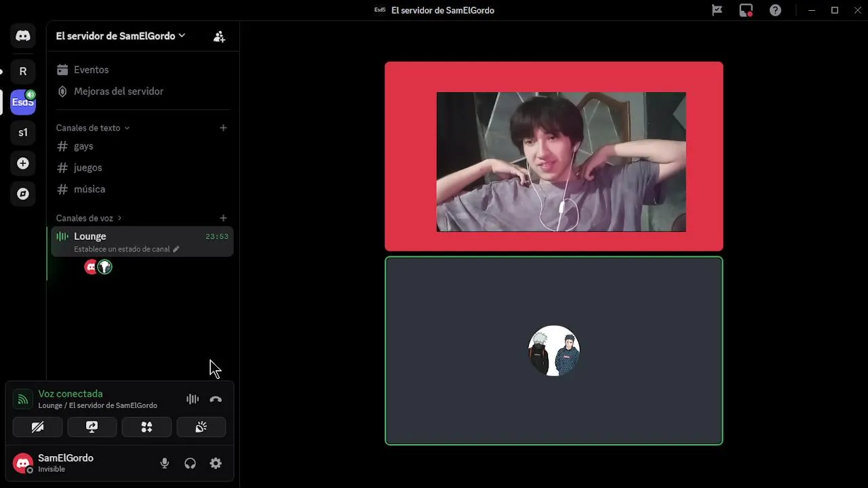
Task: Open Discord help question mark
Action: pyautogui.click(x=775, y=10)
